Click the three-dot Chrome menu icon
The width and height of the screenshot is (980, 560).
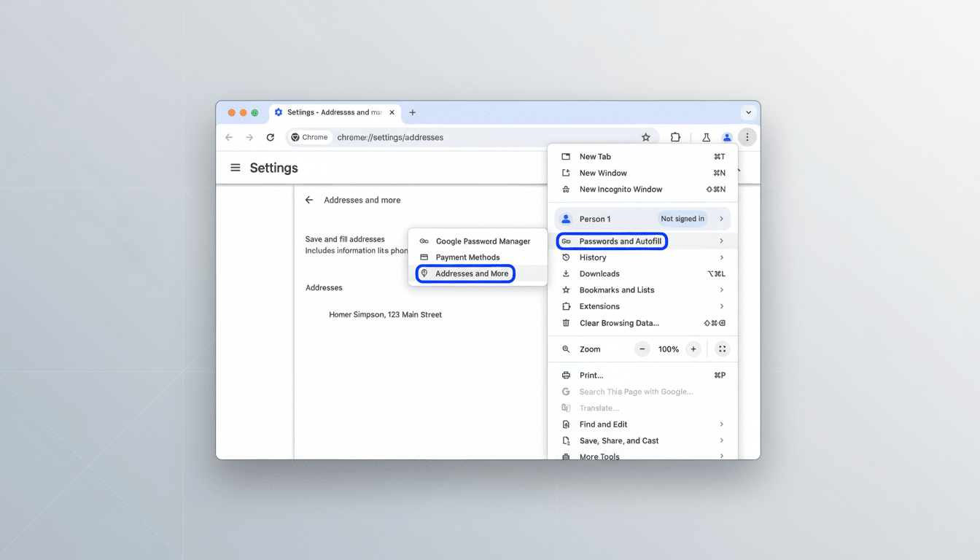pos(747,137)
